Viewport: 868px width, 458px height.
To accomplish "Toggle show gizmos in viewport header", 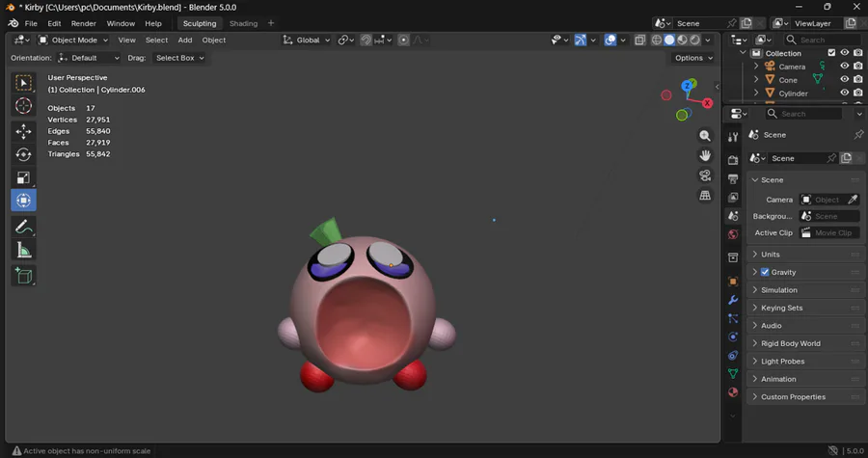I will click(x=580, y=40).
